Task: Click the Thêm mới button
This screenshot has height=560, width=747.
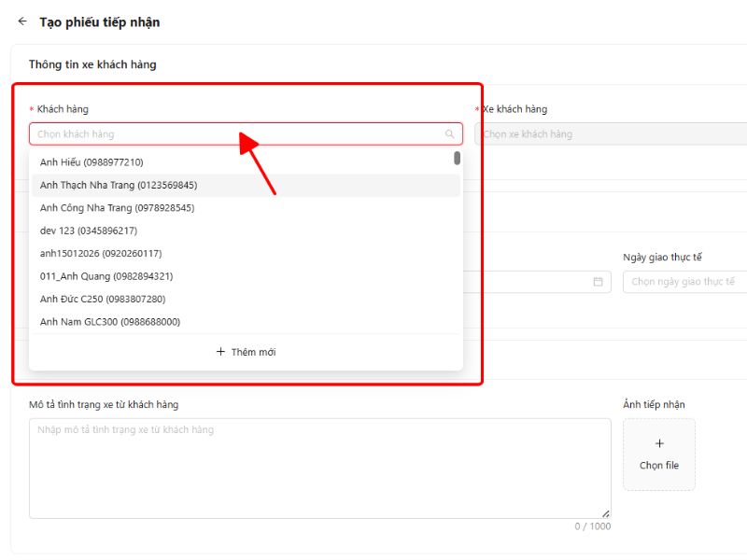Action: (246, 352)
